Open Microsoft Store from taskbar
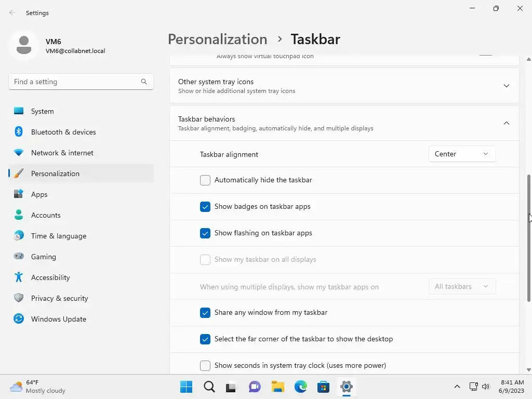The height and width of the screenshot is (399, 532). [323, 387]
